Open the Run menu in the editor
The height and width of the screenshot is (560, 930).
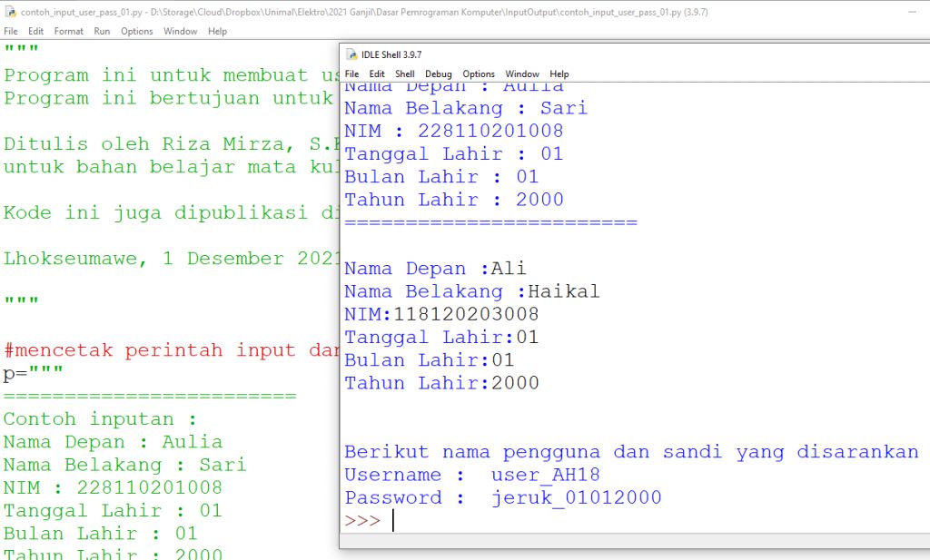pyautogui.click(x=102, y=31)
